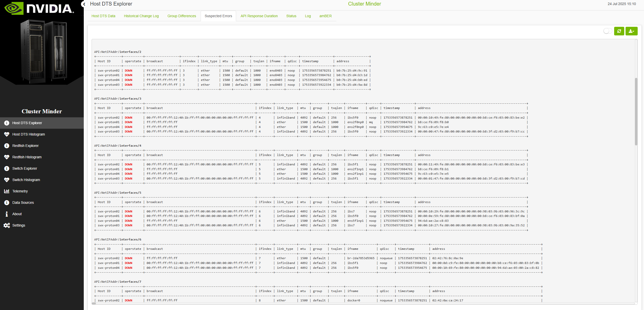Click the date and time '24 Jul 2025 15:10'
The height and width of the screenshot is (310, 644).
622,4
